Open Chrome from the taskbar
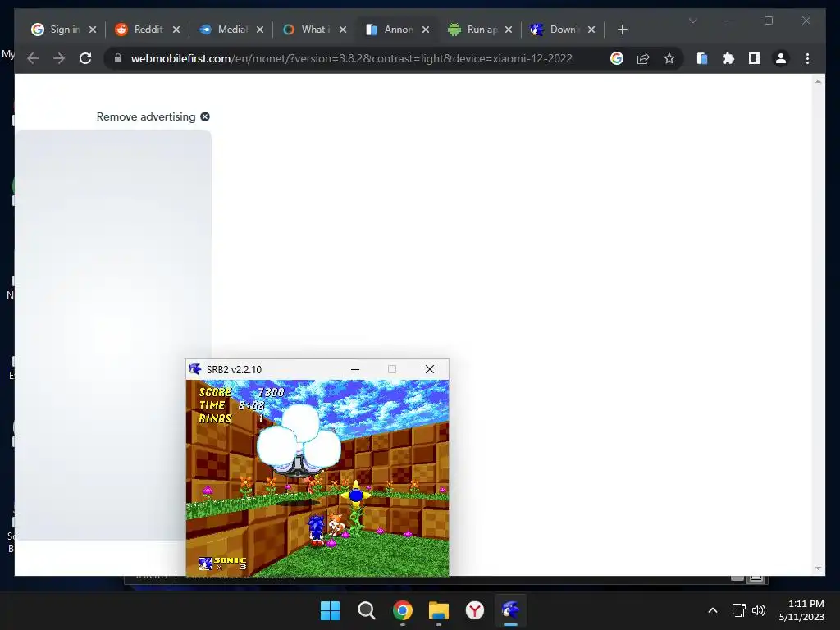The height and width of the screenshot is (630, 840). click(402, 610)
